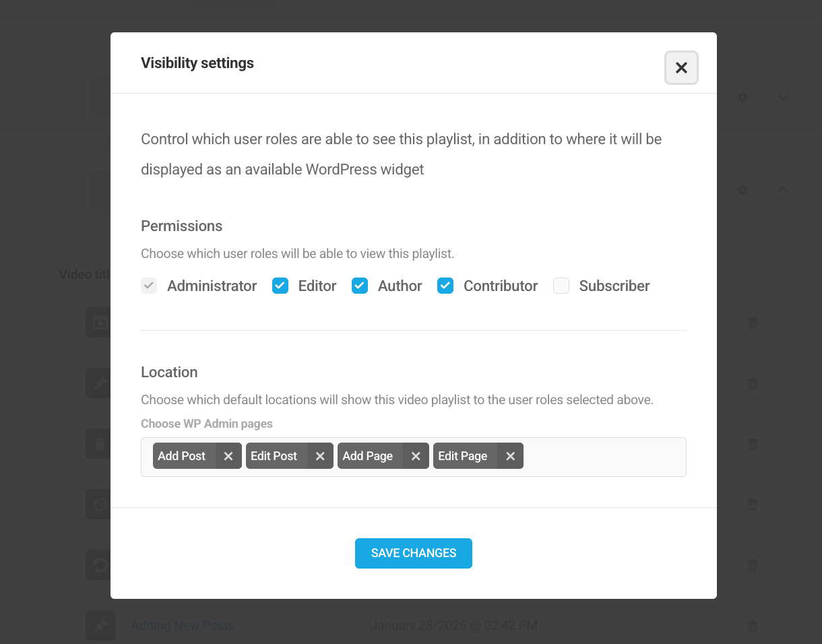This screenshot has height=644, width=822.
Task: Close the Visibility settings dialog
Action: [681, 67]
